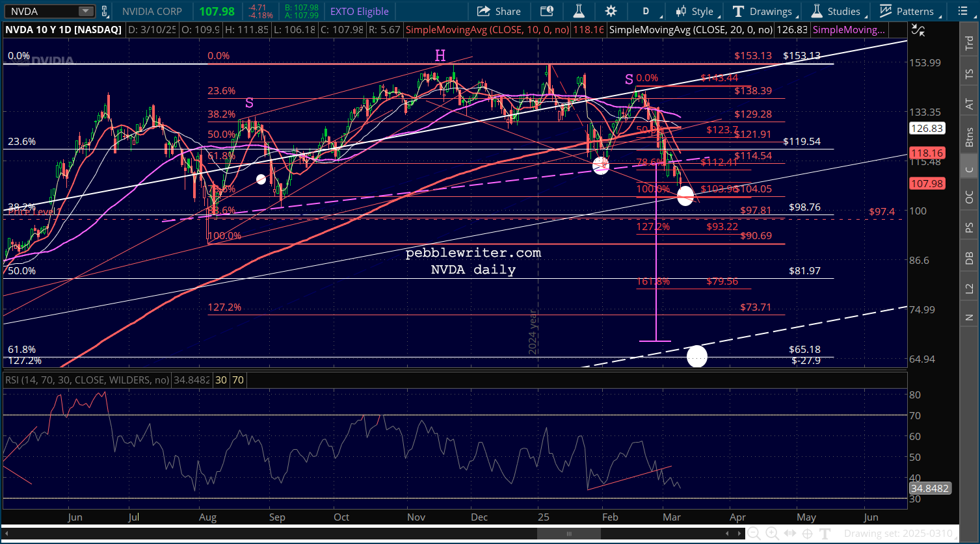Select the C sidebar tab
Screen dimensions: 980x544
tap(969, 170)
